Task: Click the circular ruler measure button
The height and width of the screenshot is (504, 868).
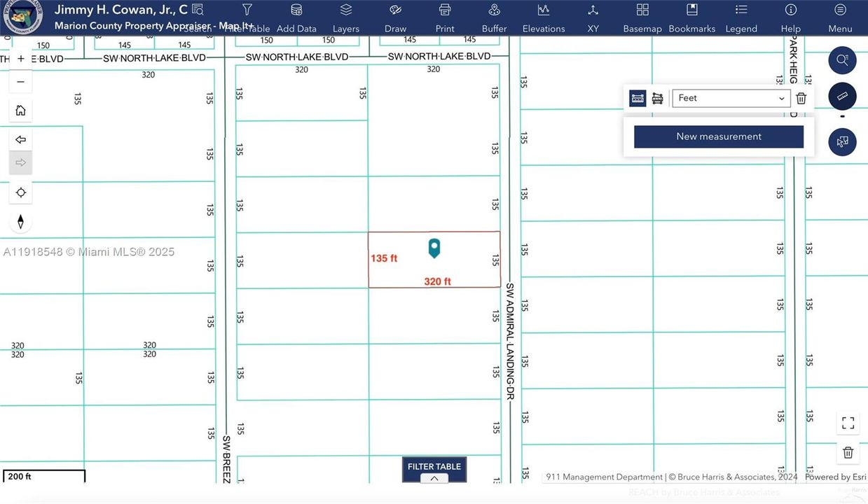Action: point(842,96)
